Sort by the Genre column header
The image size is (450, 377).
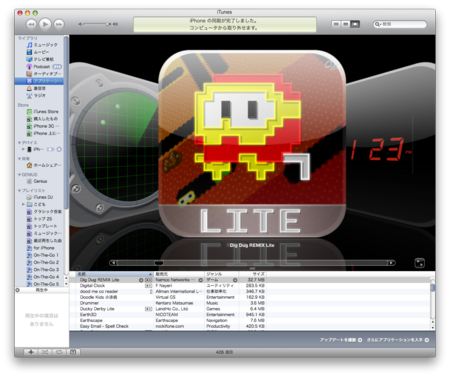coord(221,274)
